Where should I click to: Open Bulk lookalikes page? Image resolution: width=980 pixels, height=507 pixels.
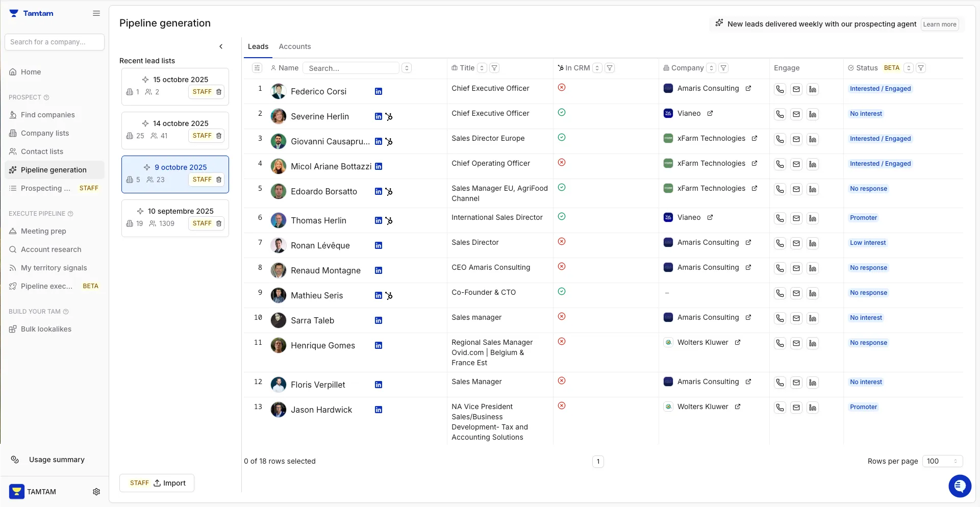[55, 329]
